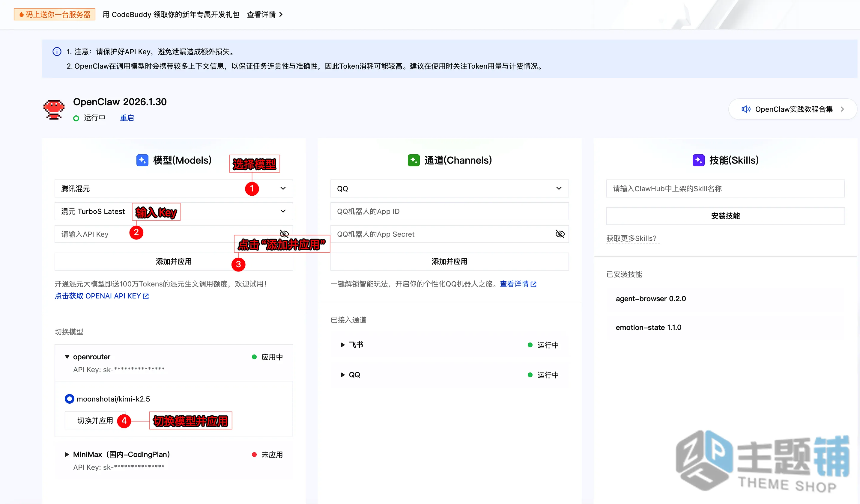Click the 切换并应用 button
The height and width of the screenshot is (504, 860).
[x=95, y=420]
